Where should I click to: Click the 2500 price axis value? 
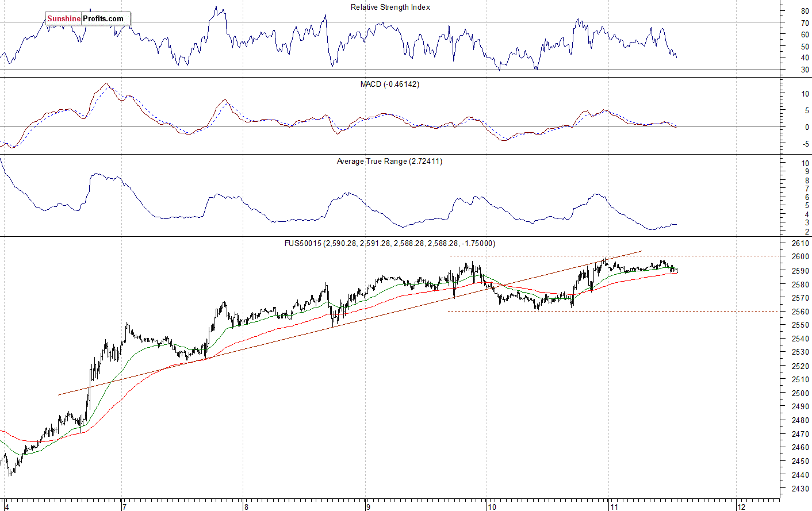(800, 393)
